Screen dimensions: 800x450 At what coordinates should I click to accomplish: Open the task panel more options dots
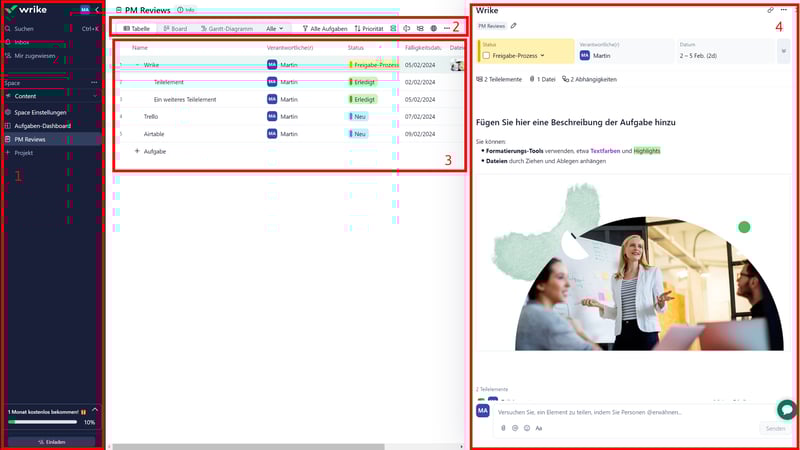click(x=784, y=10)
